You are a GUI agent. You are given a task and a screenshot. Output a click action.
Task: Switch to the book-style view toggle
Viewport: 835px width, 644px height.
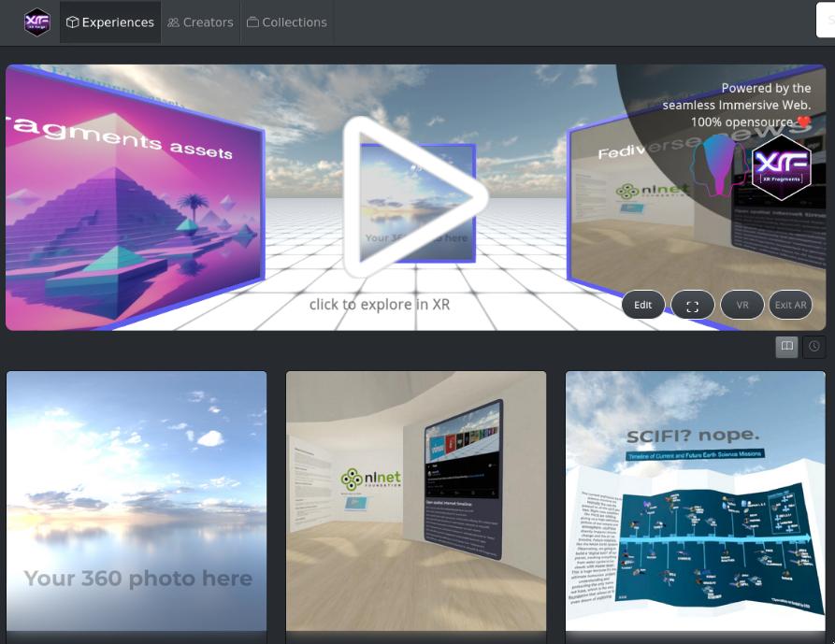787,347
